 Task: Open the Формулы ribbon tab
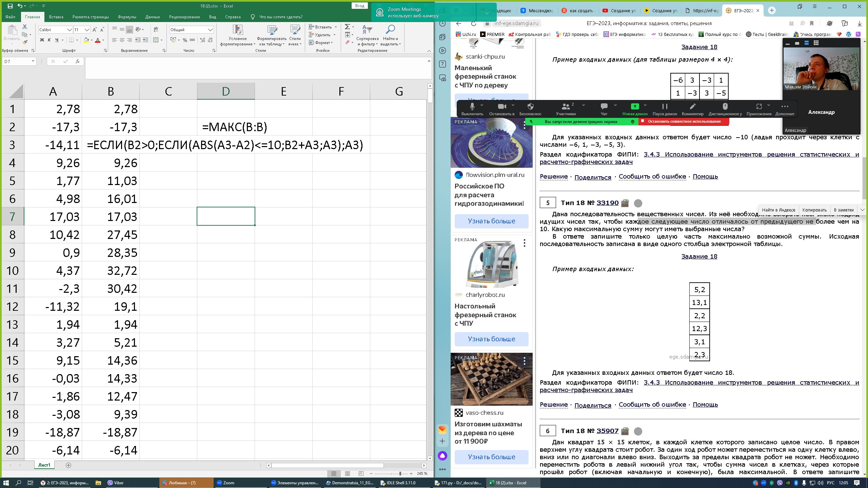(127, 17)
